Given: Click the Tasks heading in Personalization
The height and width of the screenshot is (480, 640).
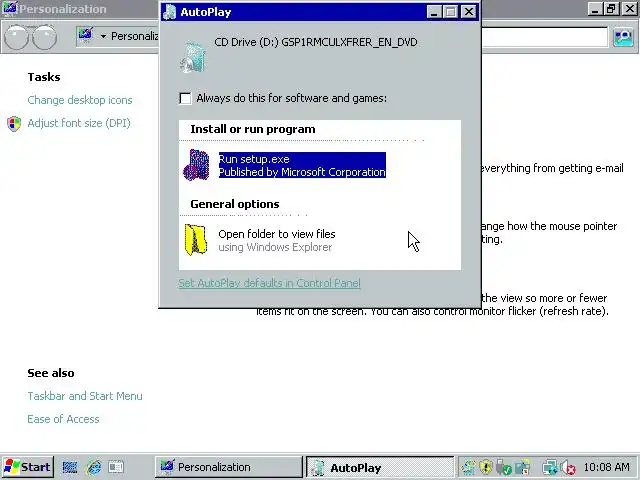Looking at the screenshot, I should point(44,77).
